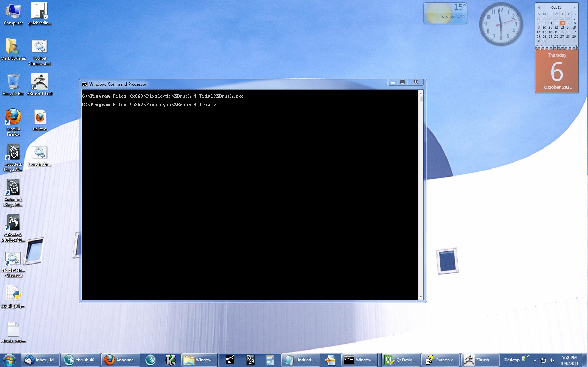This screenshot has width=588, height=367.
Task: Switch to ZBrush taskbar button
Action: (480, 360)
